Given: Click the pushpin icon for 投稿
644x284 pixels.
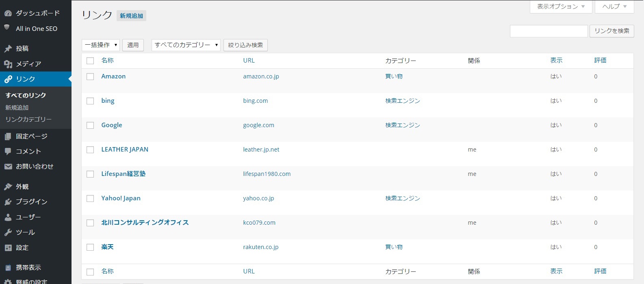Looking at the screenshot, I should pos(8,49).
